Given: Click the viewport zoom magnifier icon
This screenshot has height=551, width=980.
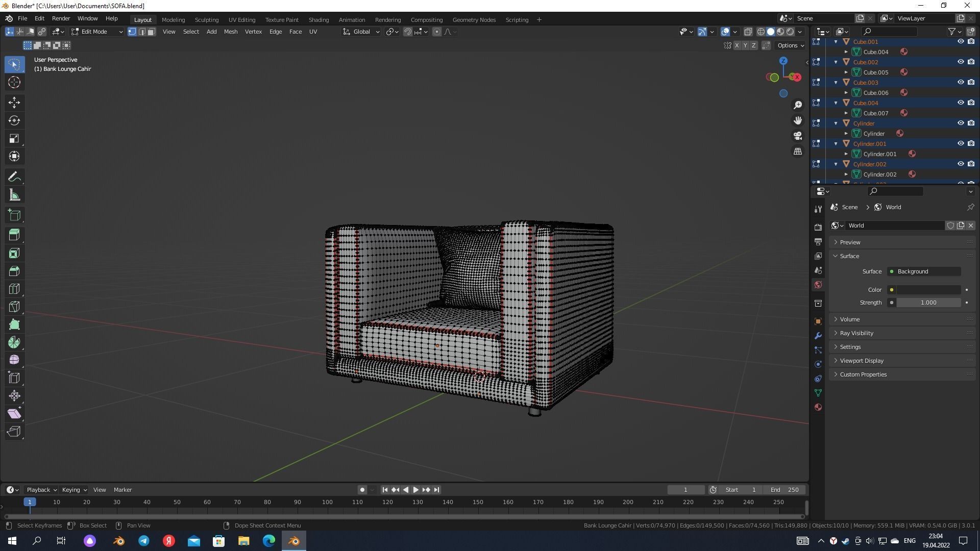Looking at the screenshot, I should tap(798, 105).
